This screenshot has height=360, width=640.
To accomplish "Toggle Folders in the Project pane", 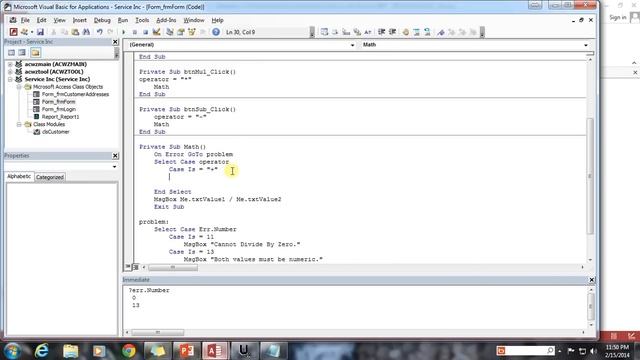I will 36,52.
